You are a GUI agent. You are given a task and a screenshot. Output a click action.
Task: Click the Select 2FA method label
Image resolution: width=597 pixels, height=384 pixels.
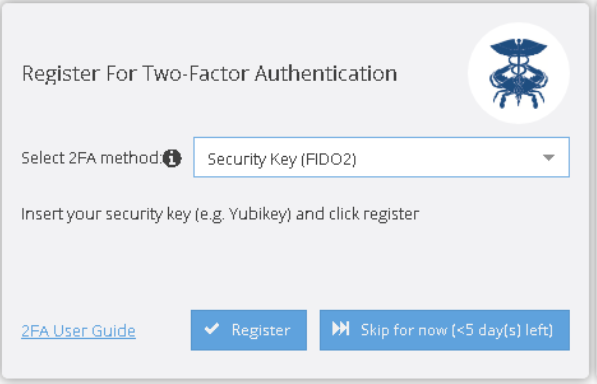[91, 158]
